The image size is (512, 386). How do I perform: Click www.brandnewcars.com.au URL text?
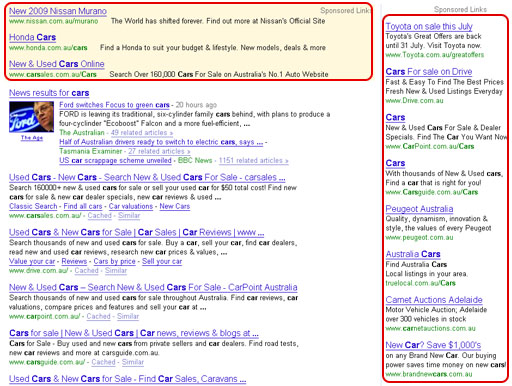pos(429,374)
